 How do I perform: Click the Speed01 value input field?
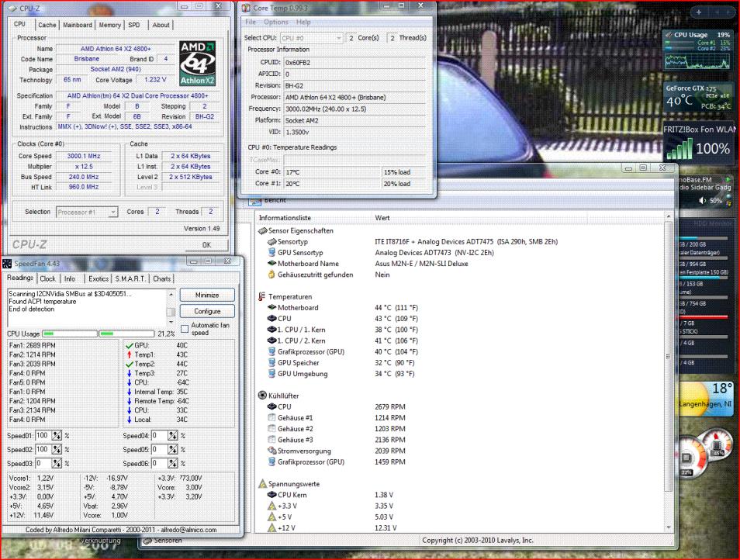pyautogui.click(x=43, y=435)
